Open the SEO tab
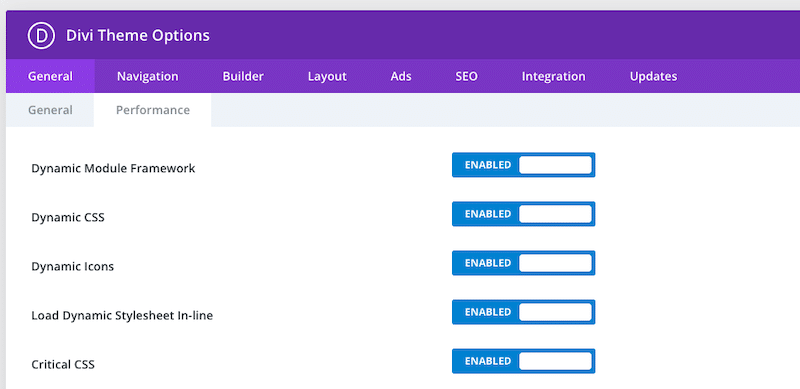Screen dimensions: 800x389 466,76
